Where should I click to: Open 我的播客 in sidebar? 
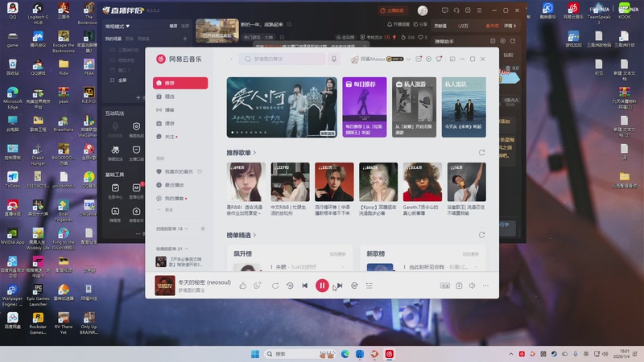pyautogui.click(x=180, y=198)
